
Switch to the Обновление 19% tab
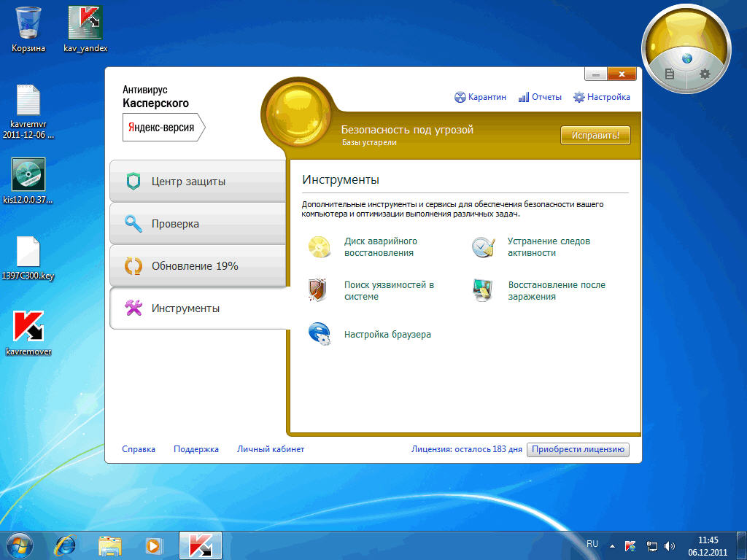(x=198, y=266)
